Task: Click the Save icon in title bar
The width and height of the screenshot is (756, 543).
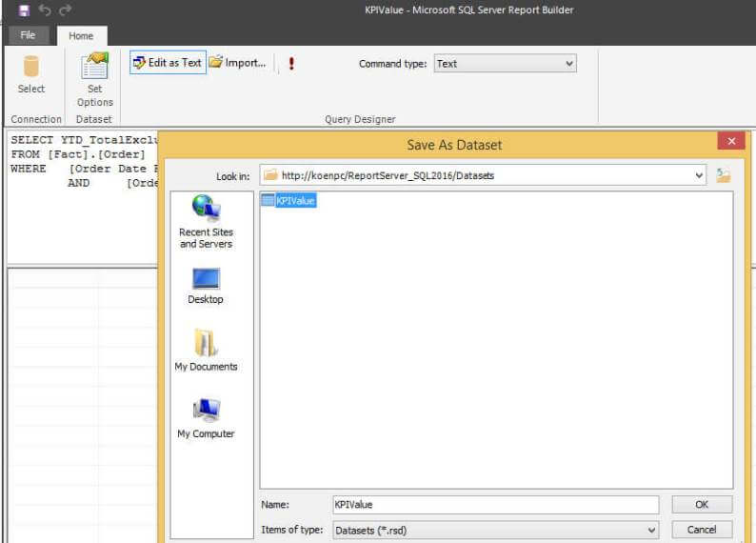Action: pos(24,10)
